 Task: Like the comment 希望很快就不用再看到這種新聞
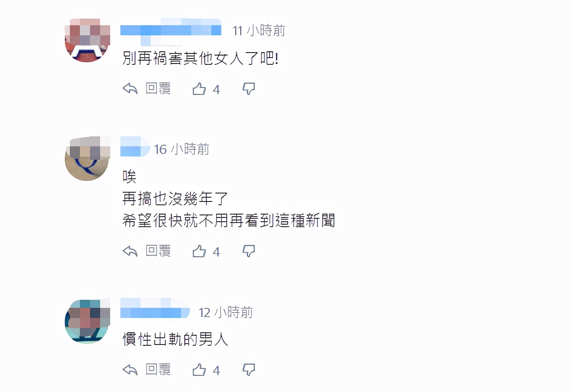(x=199, y=251)
